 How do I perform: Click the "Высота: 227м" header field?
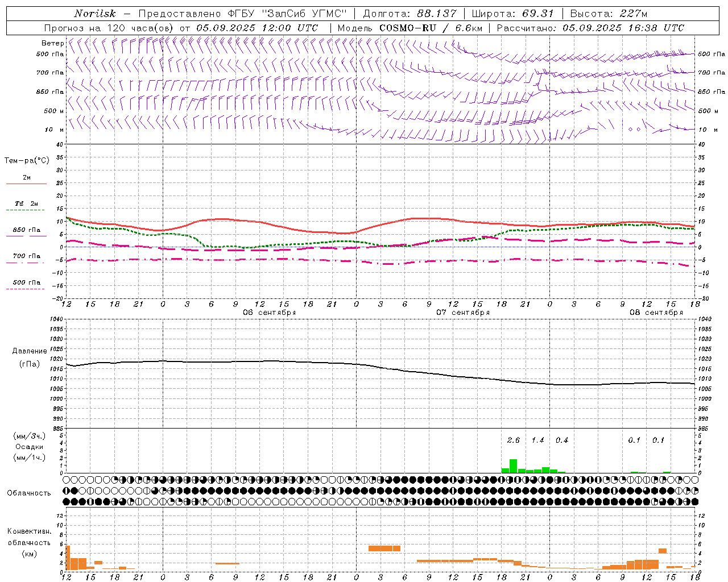[609, 14]
